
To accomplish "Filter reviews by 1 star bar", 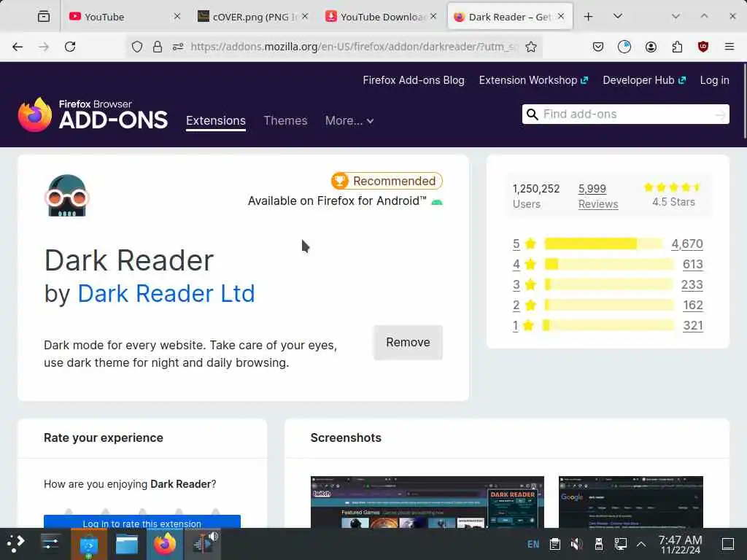I will 609,326.
